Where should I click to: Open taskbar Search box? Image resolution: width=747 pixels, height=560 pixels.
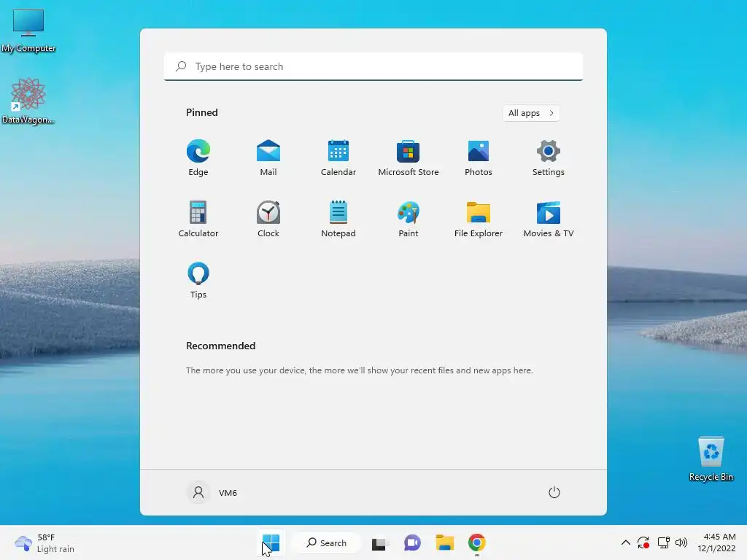(327, 542)
